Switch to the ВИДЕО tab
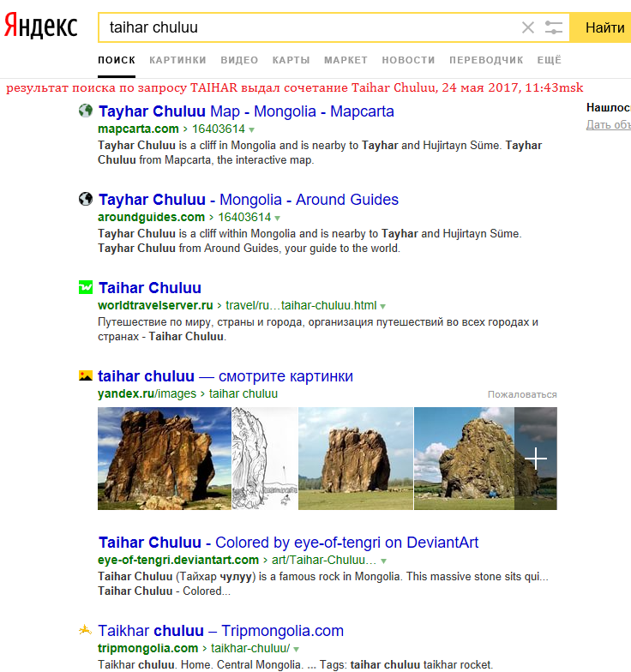This screenshot has height=672, width=631. (x=239, y=60)
